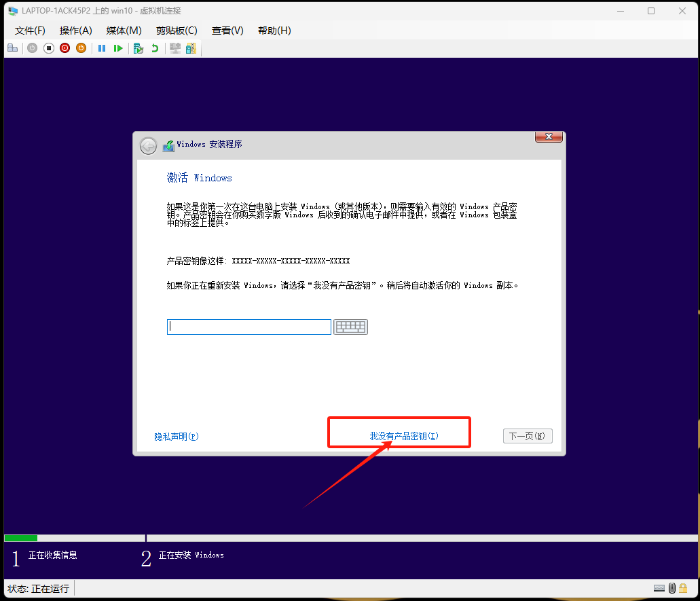Pause the virtual machine
The image size is (700, 601).
click(x=102, y=48)
